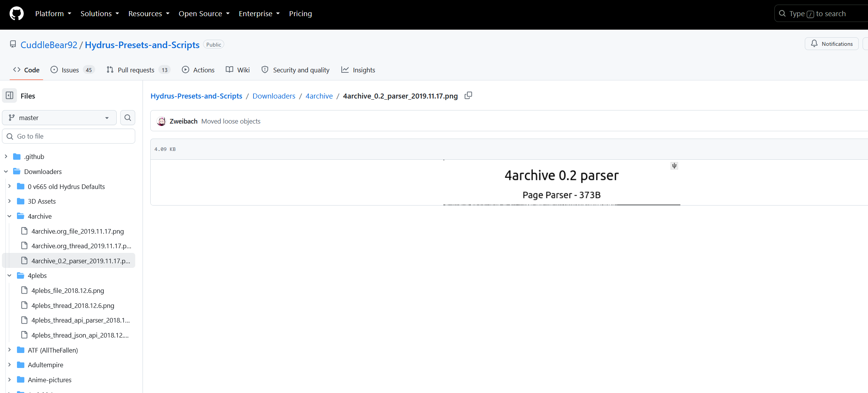Click the search-files magnifier button
Screen dimensions: 868x393
point(128,118)
